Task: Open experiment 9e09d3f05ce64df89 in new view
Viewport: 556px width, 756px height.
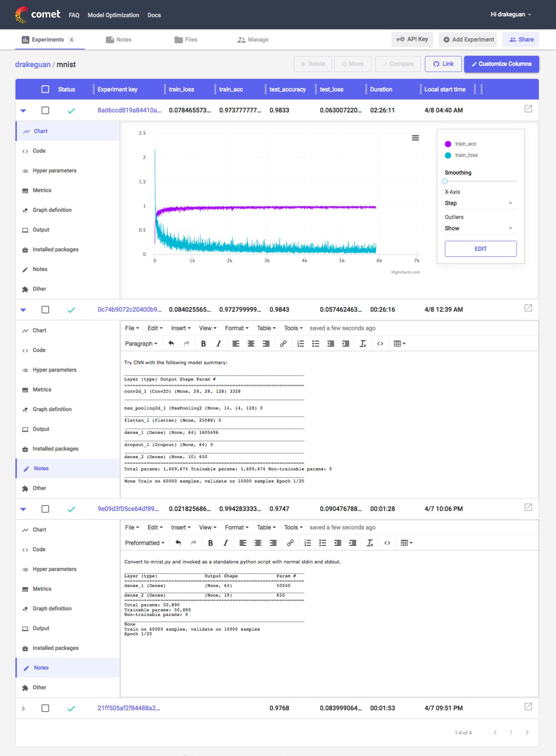Action: tap(528, 507)
